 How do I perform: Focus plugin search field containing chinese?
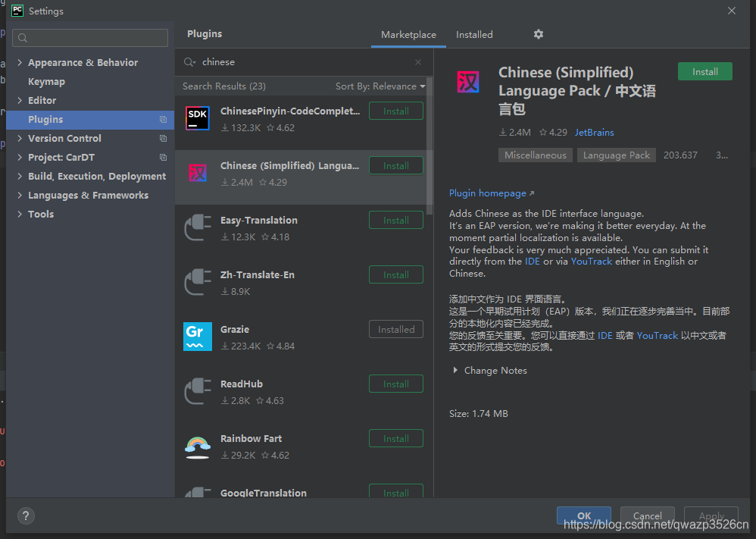(x=304, y=62)
